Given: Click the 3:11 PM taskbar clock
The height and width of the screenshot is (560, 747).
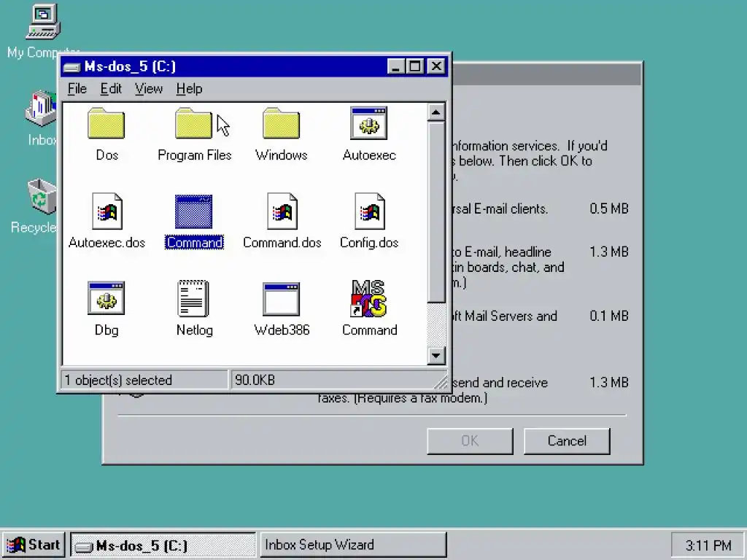Looking at the screenshot, I should (x=708, y=545).
